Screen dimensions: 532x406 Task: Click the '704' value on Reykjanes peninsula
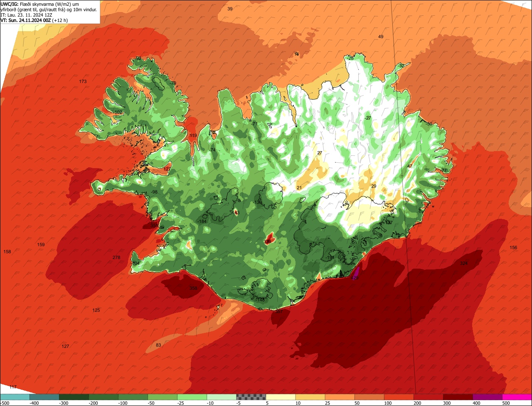coord(136,263)
